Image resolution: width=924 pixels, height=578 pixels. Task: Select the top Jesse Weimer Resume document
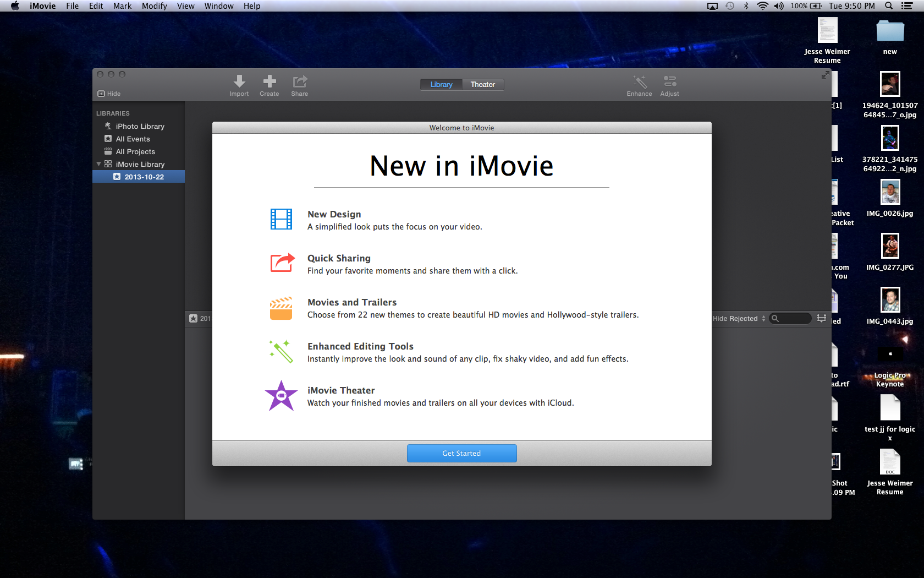(827, 40)
